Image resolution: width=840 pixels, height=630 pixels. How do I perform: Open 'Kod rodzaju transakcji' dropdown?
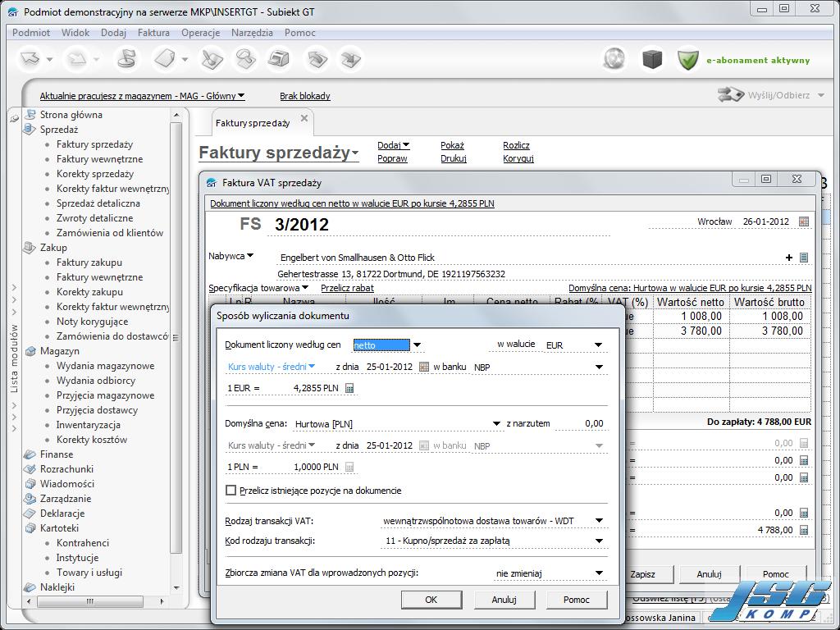click(x=599, y=541)
